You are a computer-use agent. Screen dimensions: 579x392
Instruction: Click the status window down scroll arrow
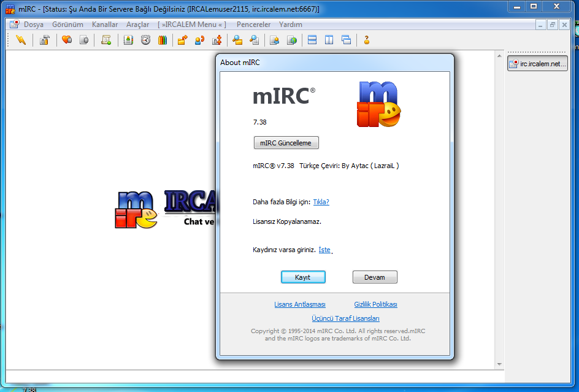(x=499, y=364)
